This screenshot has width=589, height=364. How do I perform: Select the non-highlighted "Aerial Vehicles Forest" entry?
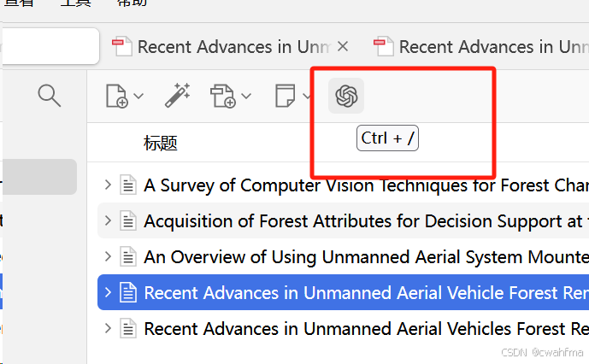pos(359,328)
